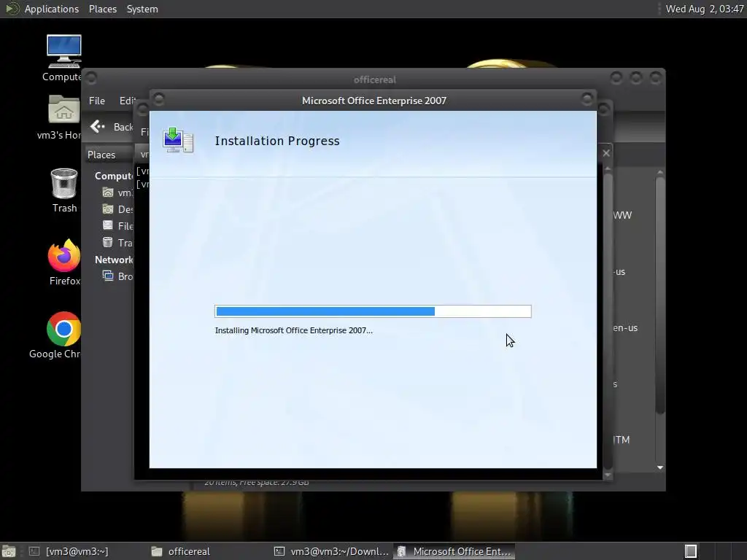The height and width of the screenshot is (560, 747).
Task: Click the Trash icon in officereal sidebar
Action: [x=108, y=242]
